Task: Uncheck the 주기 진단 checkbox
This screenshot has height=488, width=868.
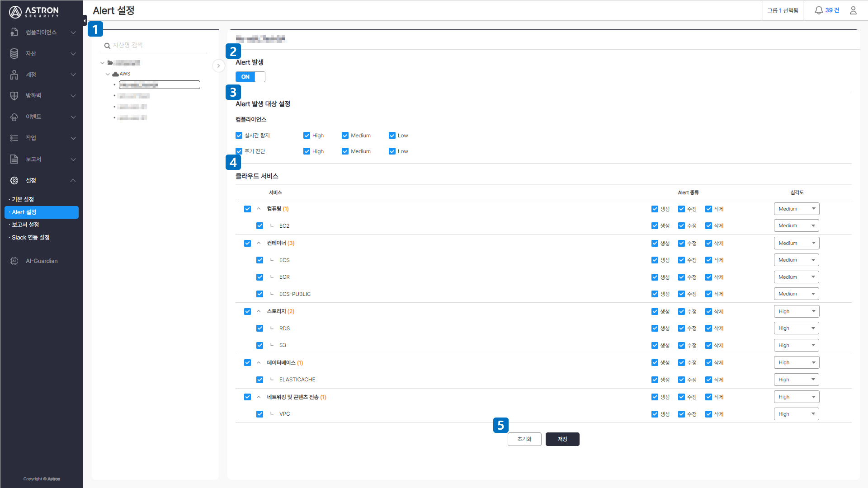Action: [239, 151]
